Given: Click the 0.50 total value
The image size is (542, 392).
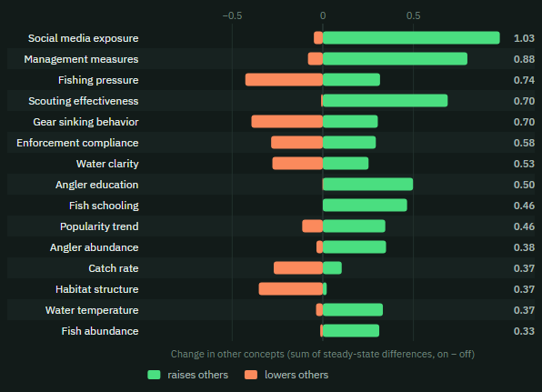Looking at the screenshot, I should (x=524, y=185).
